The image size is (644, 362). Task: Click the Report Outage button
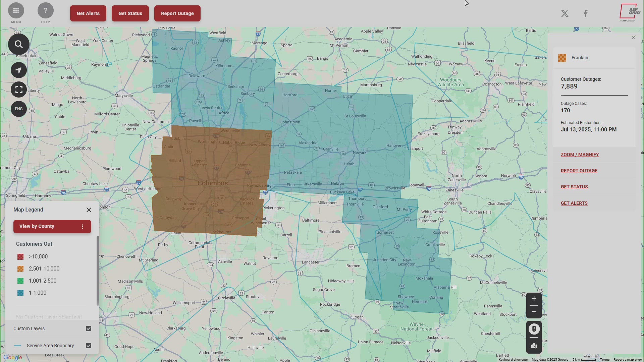(x=177, y=13)
